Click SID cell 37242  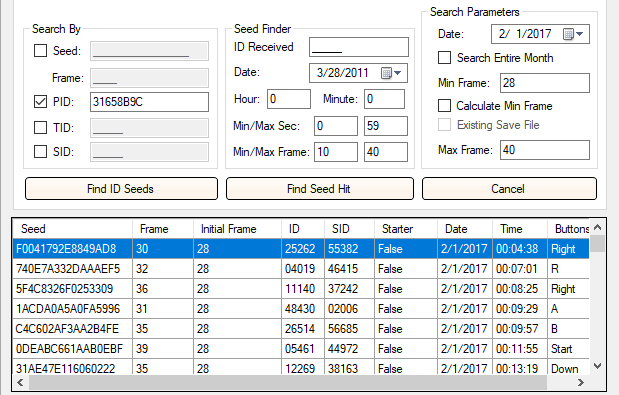click(349, 289)
